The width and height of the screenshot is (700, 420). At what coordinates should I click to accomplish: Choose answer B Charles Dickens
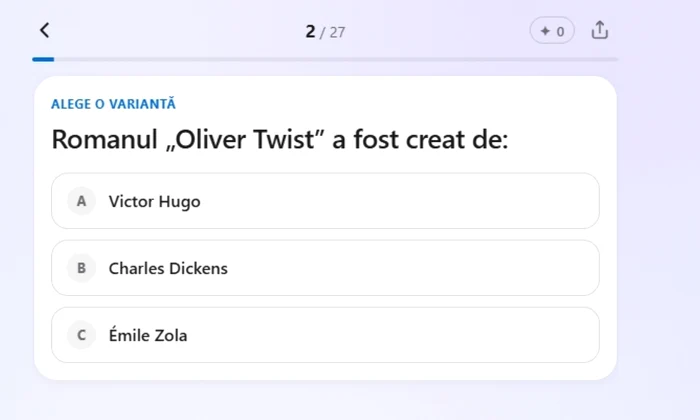(325, 268)
